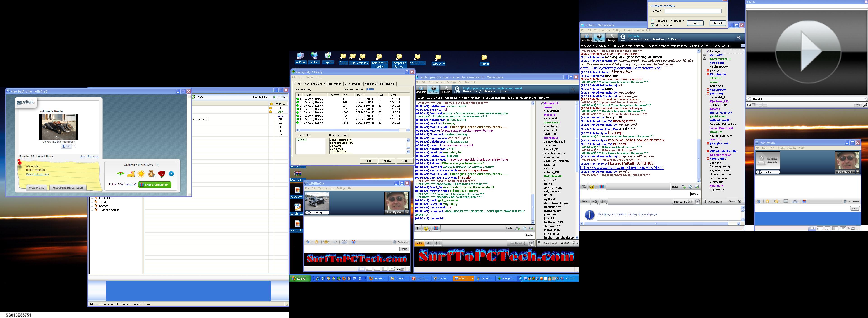This screenshot has height=318, width=868.
Task: Open paltalk.com build 485 download link
Action: coord(622,168)
